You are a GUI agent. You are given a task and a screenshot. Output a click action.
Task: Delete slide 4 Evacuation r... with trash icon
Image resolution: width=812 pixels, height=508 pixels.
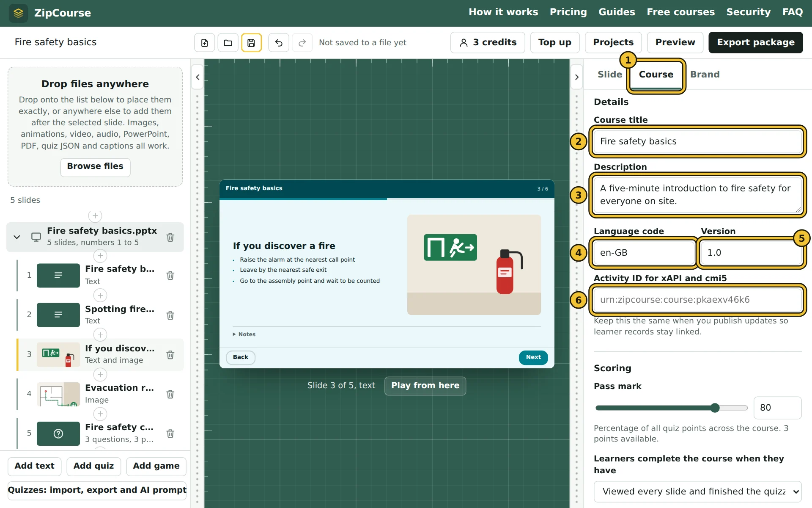click(170, 394)
